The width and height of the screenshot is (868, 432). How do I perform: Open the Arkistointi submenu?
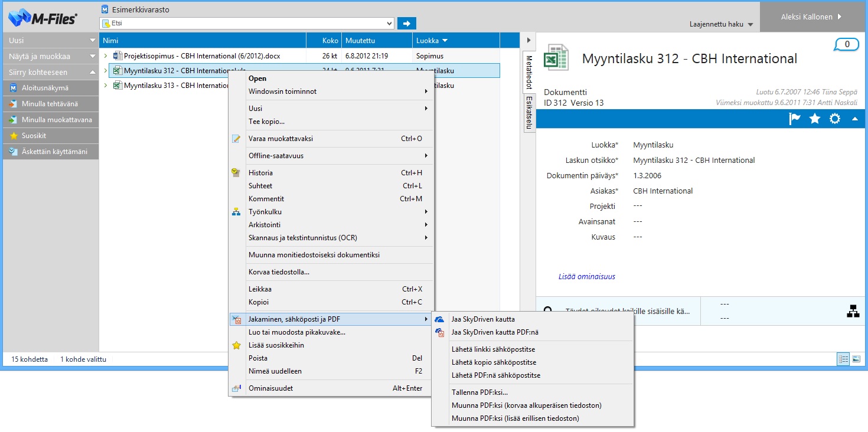point(331,225)
